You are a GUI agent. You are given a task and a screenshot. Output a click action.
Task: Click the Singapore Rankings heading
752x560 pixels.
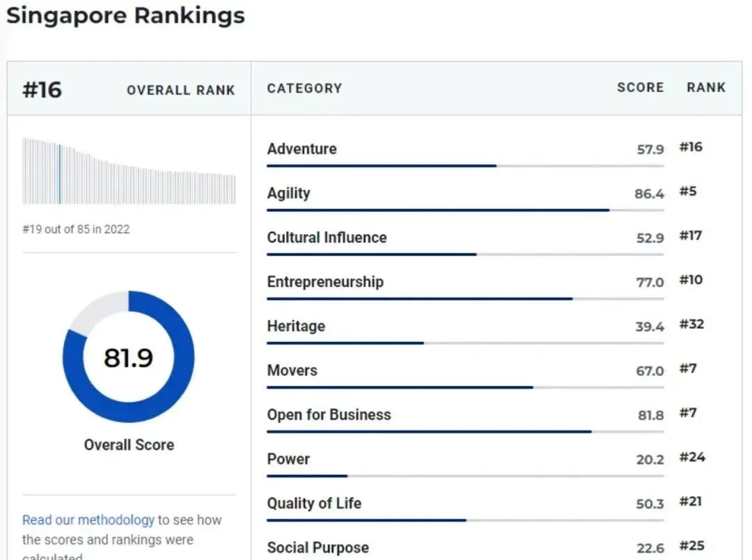click(x=125, y=15)
